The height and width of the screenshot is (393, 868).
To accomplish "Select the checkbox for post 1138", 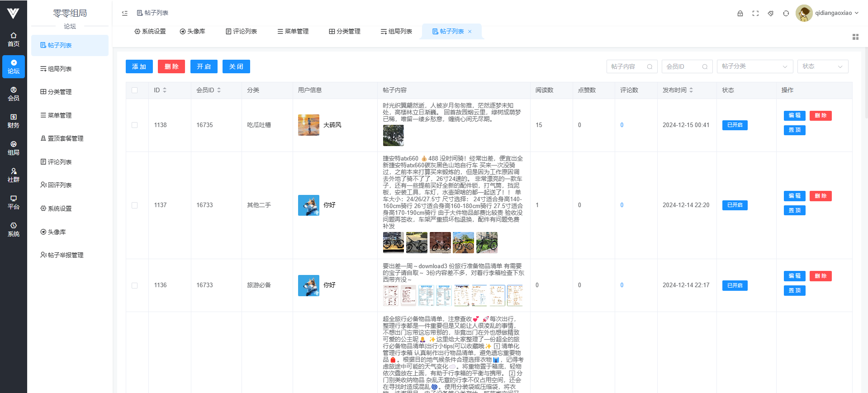I will coord(135,125).
